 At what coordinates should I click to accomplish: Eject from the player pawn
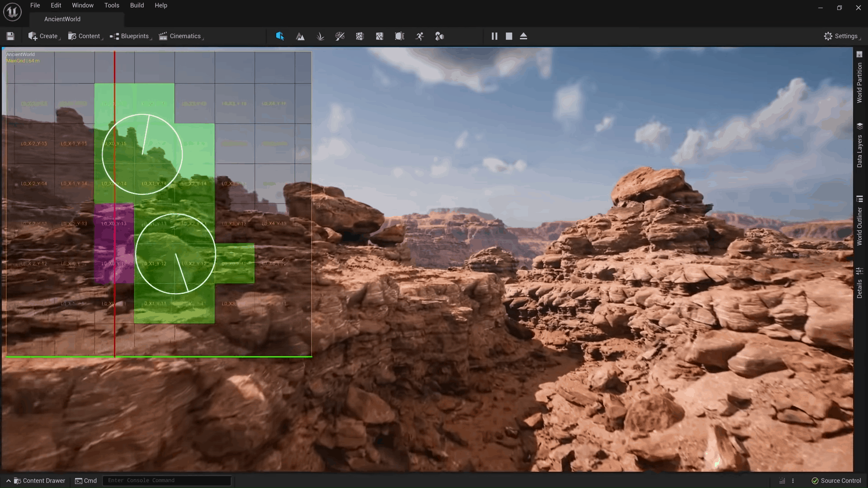524,36
